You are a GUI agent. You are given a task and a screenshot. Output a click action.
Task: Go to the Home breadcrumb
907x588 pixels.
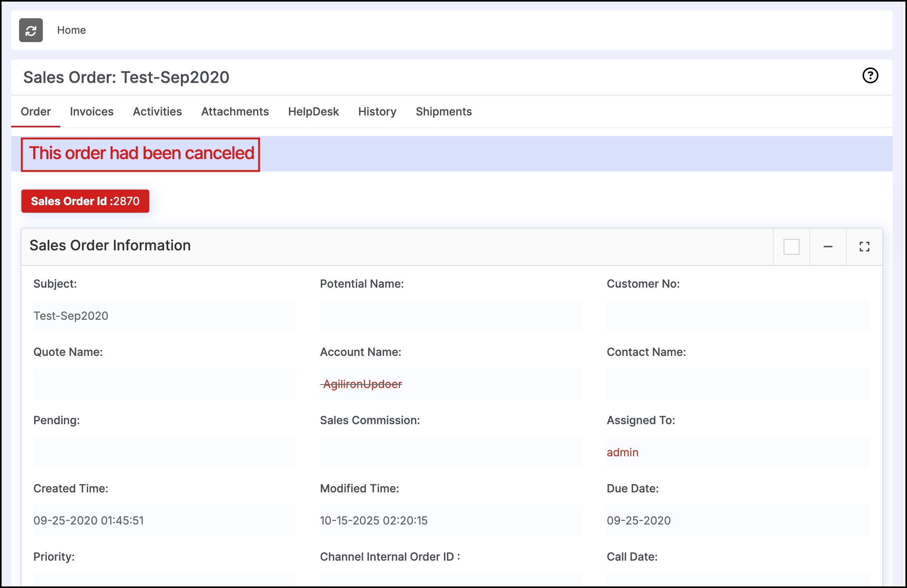pyautogui.click(x=71, y=30)
